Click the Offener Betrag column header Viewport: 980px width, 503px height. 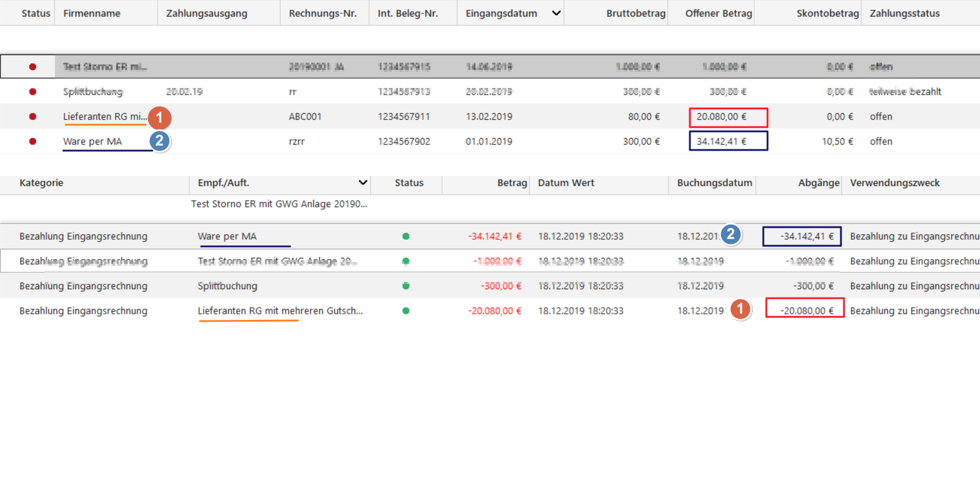(719, 13)
